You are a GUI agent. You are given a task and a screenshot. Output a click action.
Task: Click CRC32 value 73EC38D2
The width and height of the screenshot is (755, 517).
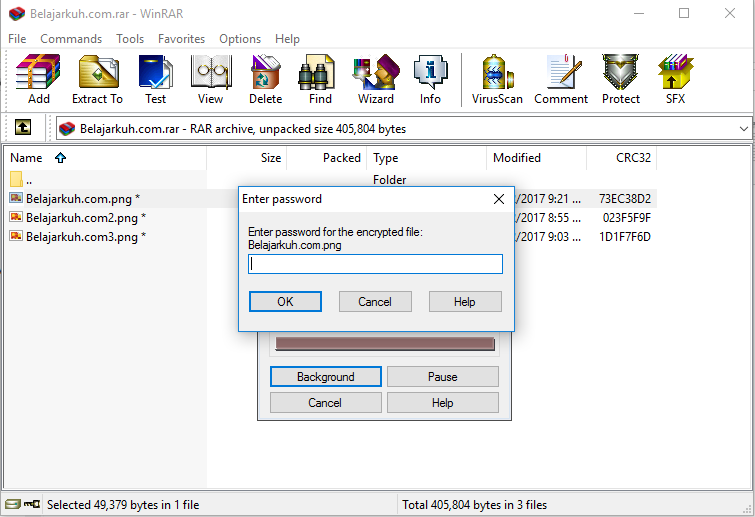click(625, 198)
